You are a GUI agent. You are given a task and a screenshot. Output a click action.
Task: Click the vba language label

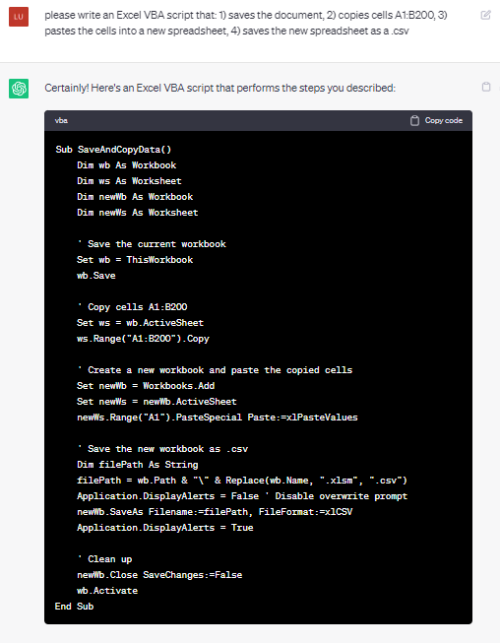click(61, 121)
